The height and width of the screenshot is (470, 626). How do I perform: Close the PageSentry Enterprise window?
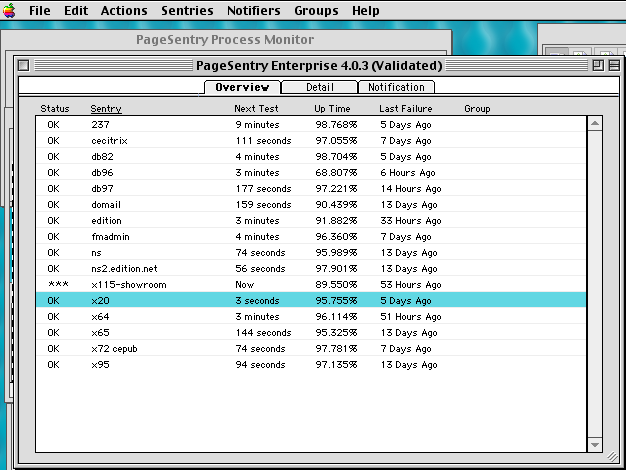(x=24, y=65)
